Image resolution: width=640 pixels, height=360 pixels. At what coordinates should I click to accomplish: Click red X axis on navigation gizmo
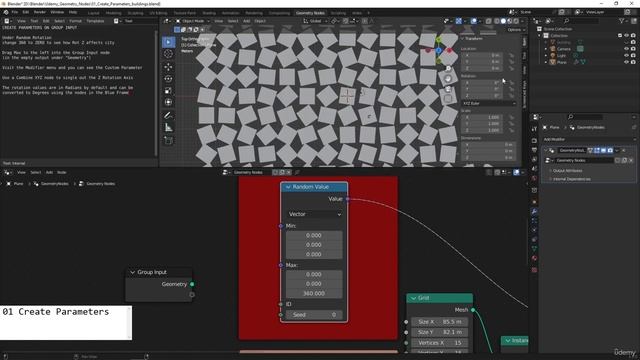[449, 50]
